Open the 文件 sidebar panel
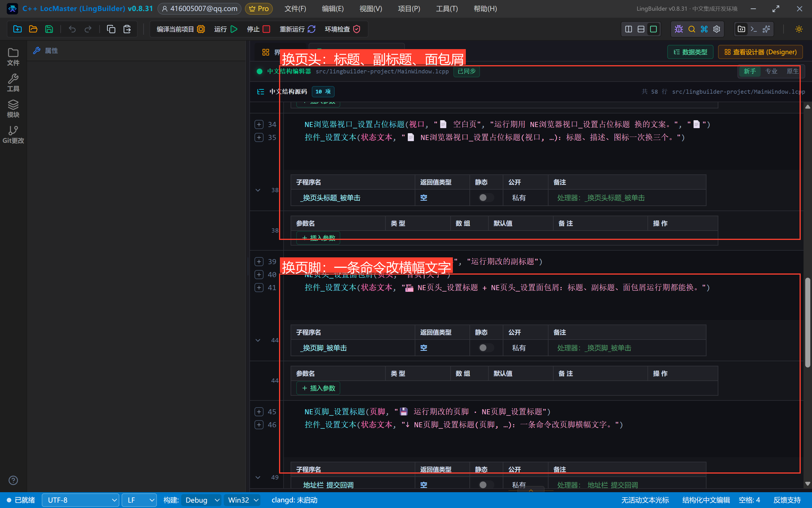812x508 pixels. point(13,57)
